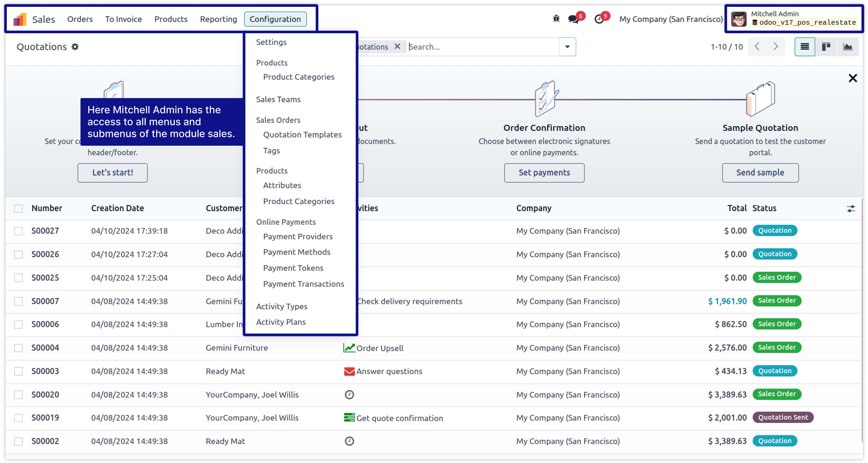
Task: Select checkbox for order S00004
Action: [x=18, y=348]
